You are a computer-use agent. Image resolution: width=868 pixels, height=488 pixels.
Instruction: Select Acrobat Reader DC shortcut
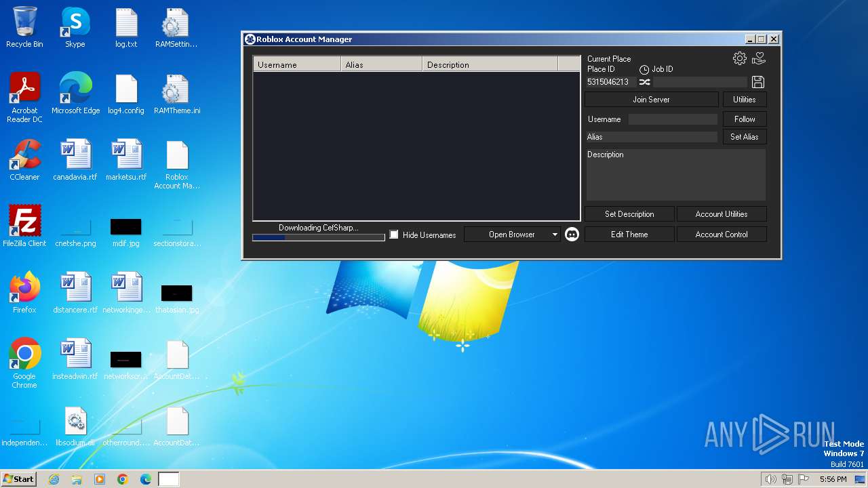pyautogui.click(x=24, y=98)
